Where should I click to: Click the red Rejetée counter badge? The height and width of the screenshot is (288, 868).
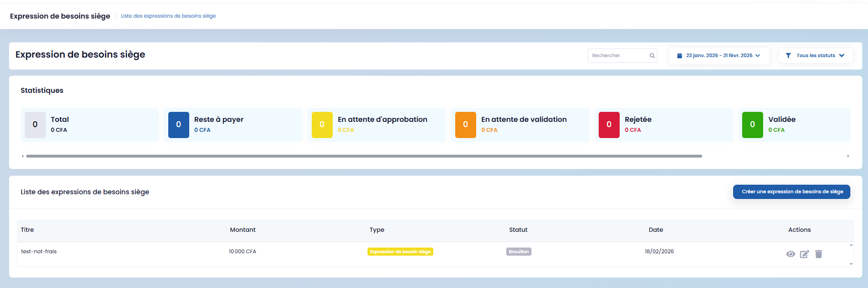pos(609,125)
